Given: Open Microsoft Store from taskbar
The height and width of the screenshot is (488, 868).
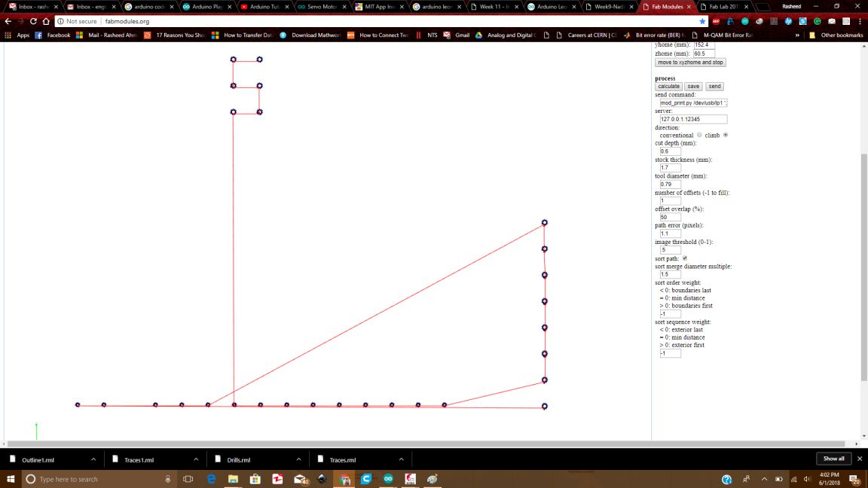Looking at the screenshot, I should click(x=255, y=479).
